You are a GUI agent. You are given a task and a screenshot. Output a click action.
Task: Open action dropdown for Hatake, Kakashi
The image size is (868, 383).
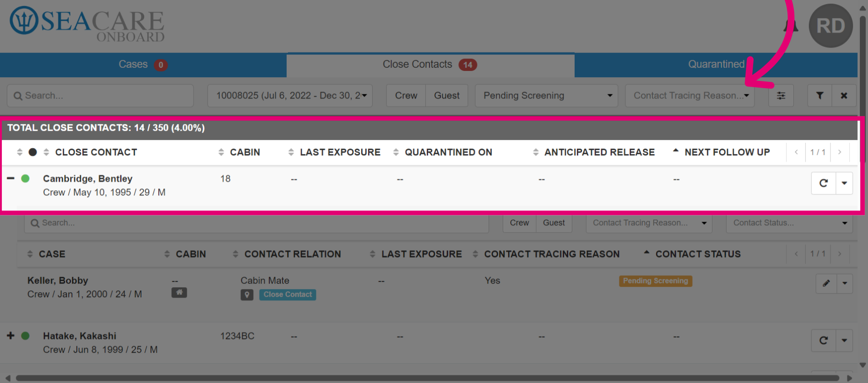844,341
